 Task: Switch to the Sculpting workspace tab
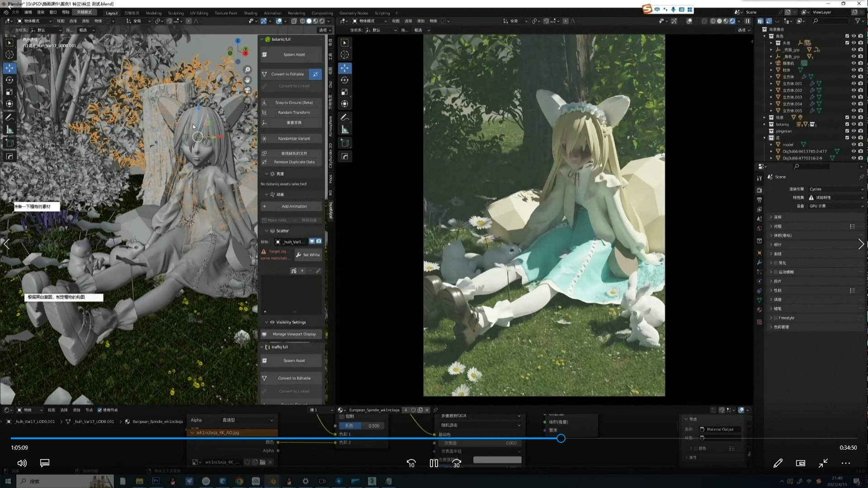click(x=176, y=13)
